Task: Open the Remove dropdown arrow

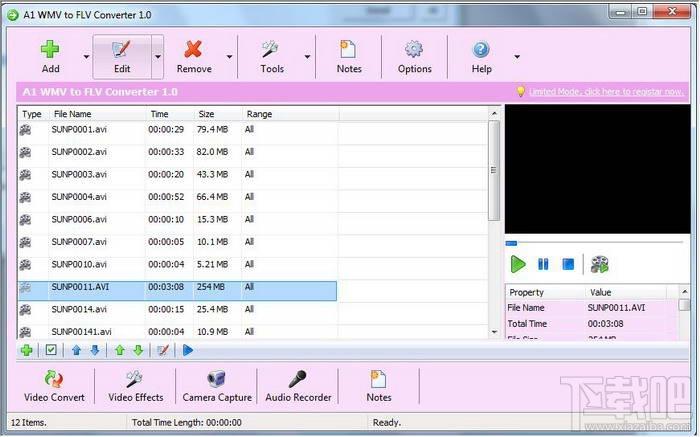Action: coord(229,57)
